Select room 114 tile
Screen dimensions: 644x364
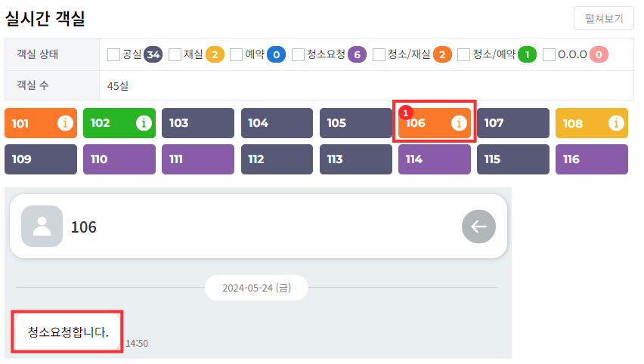pyautogui.click(x=434, y=159)
